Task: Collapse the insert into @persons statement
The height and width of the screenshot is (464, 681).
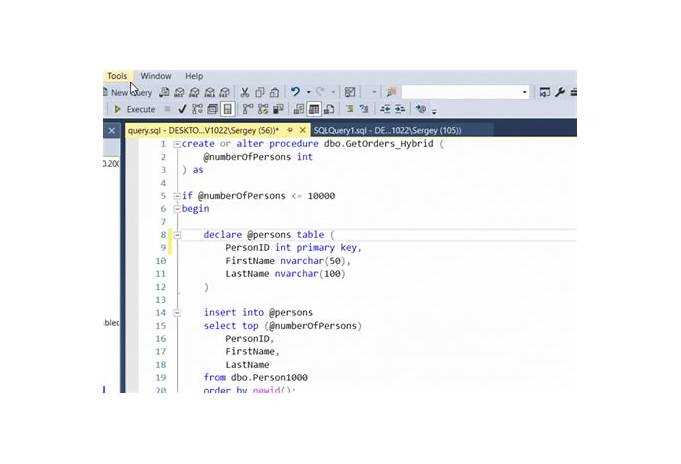Action: click(x=177, y=313)
